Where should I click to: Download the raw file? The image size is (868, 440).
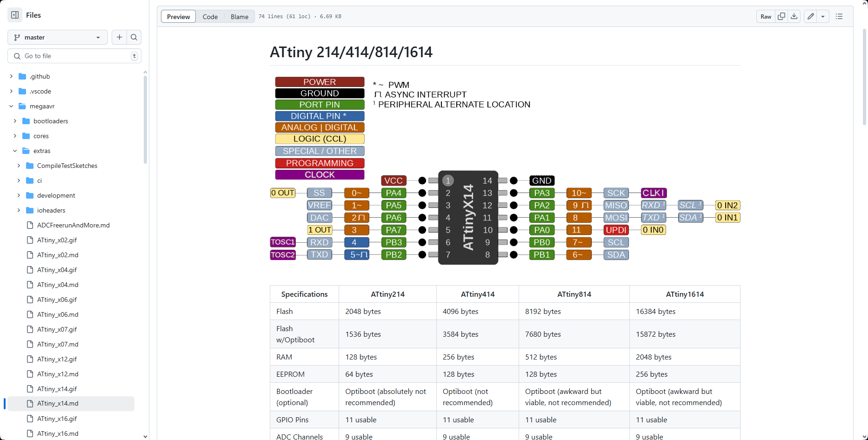[x=795, y=16]
